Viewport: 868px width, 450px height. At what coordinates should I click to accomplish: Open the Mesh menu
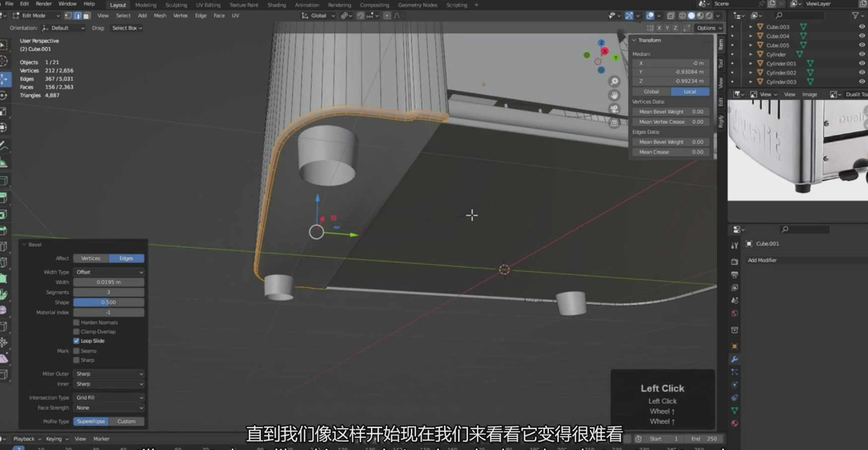[160, 16]
